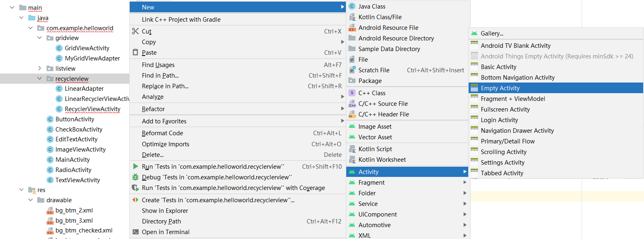Click the green Run tests icon

click(135, 166)
